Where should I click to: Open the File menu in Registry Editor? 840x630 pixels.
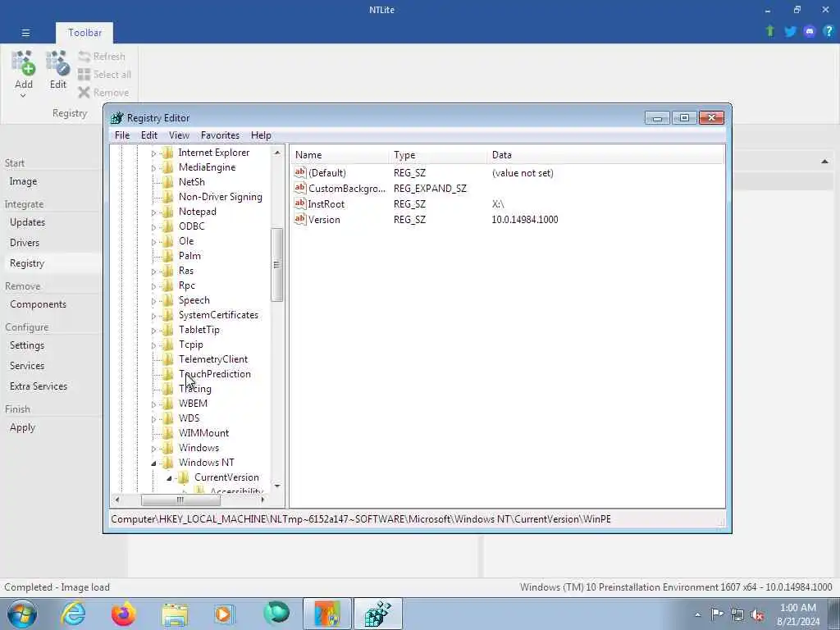click(122, 135)
